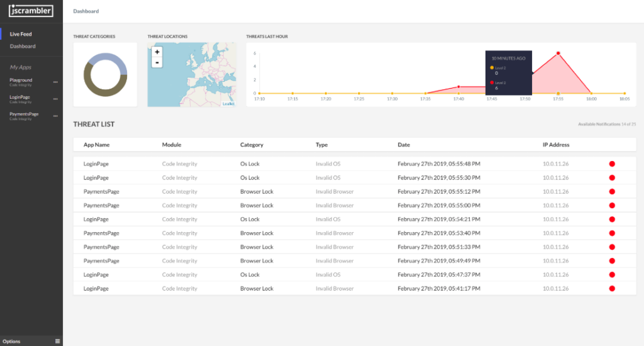
Task: Click the 17:40 red data point on chart
Action: tap(458, 87)
